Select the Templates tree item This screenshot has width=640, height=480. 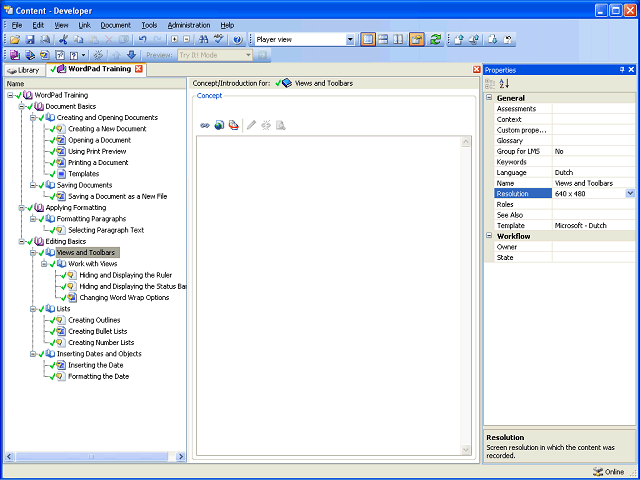click(x=84, y=173)
